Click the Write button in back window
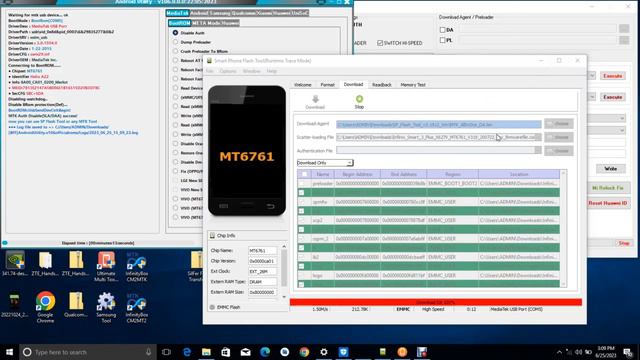Image resolution: width=640 pixels, height=360 pixels. [611, 169]
